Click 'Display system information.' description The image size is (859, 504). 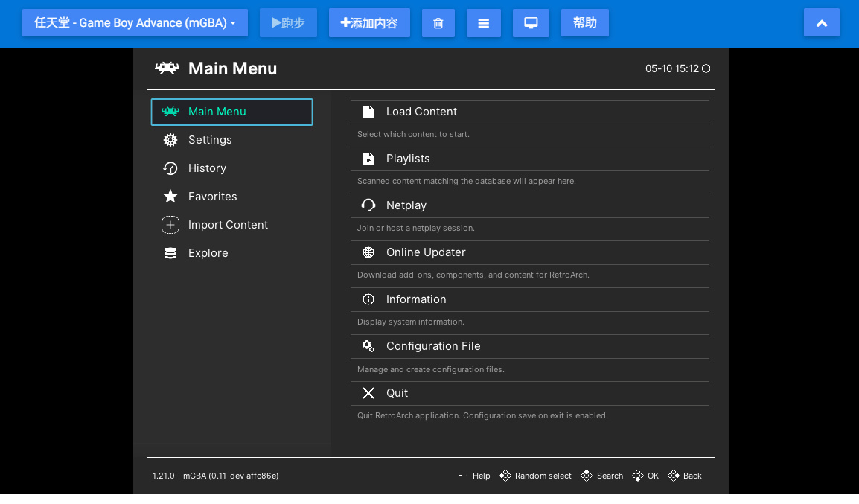click(410, 322)
